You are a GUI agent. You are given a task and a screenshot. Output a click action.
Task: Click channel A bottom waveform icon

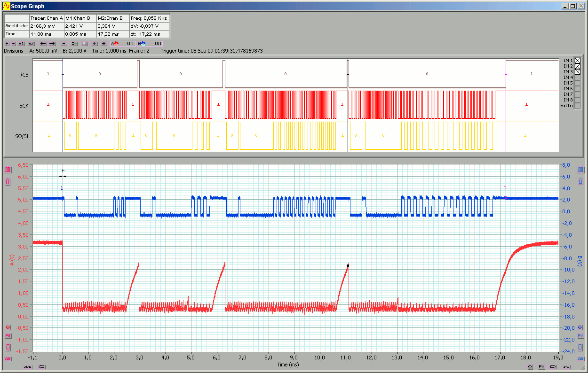coord(8,359)
